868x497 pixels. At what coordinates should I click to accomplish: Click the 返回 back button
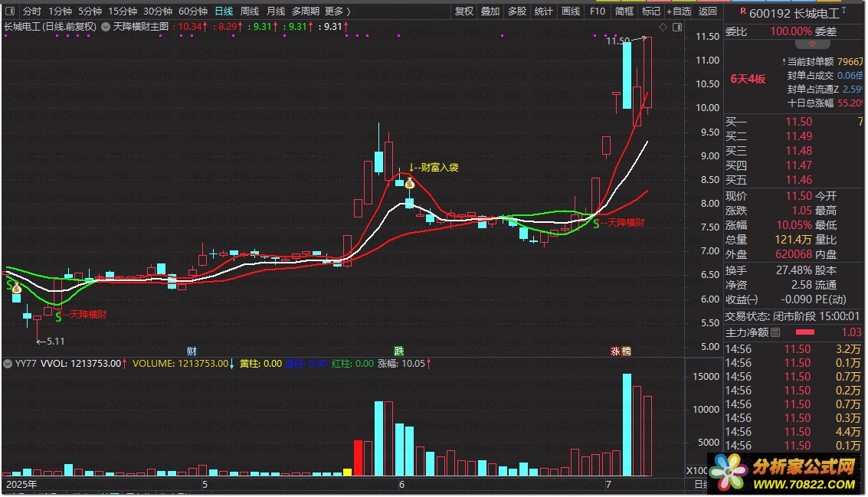point(707,11)
